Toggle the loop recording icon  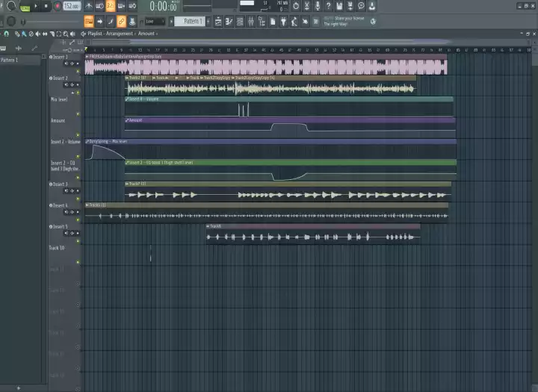[132, 6]
